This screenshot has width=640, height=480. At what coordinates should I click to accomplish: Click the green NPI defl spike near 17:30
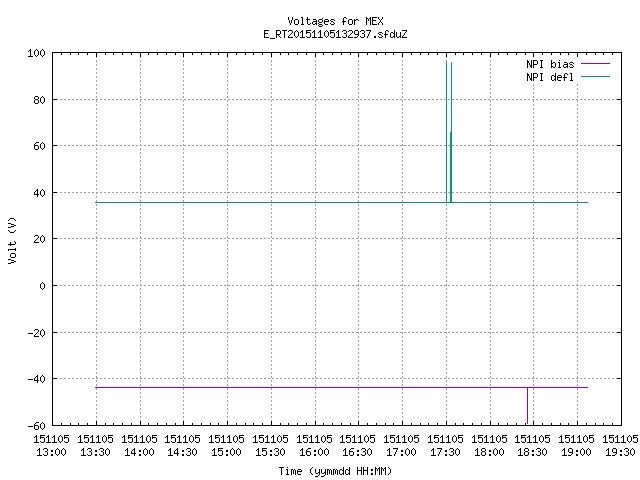tap(449, 131)
